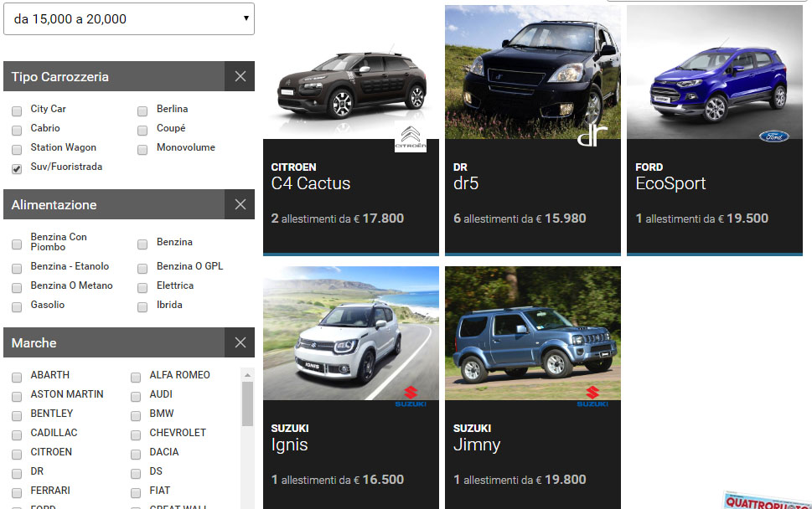Check Benzina O GPL fuel option

point(142,269)
